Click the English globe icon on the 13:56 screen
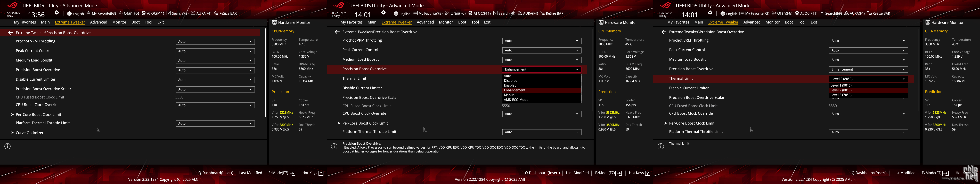980x184 pixels. [x=70, y=14]
